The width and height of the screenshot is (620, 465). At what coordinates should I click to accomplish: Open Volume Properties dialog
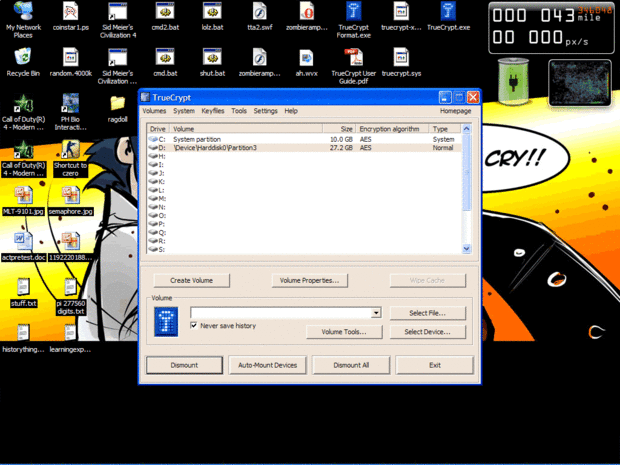[x=310, y=280]
